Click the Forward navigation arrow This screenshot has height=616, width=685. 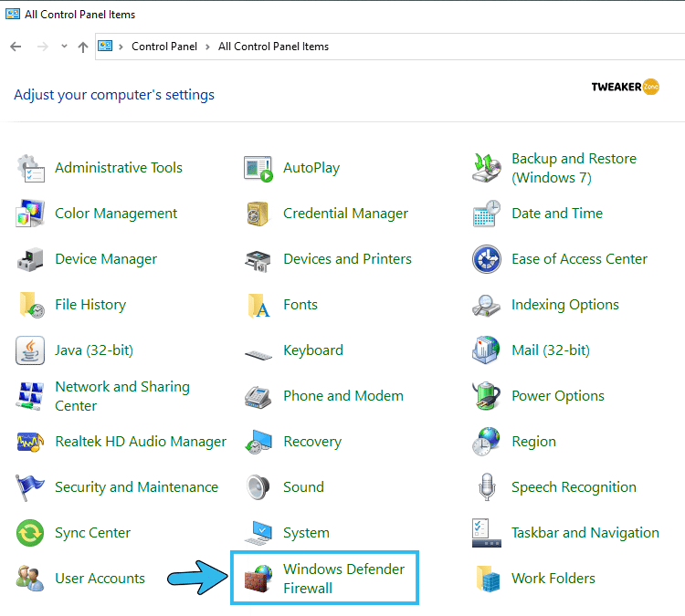tap(42, 47)
